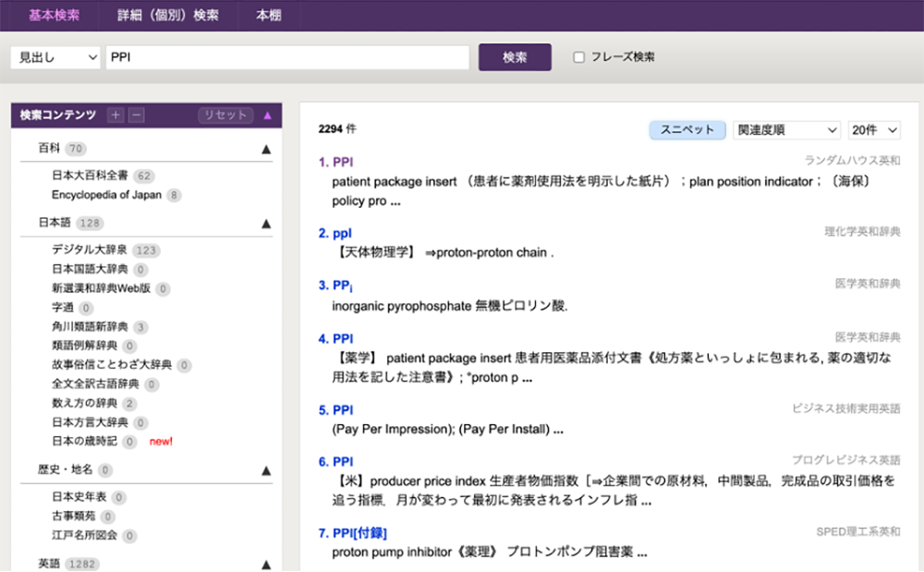The height and width of the screenshot is (572, 924).
Task: Select 日本史年表 in content list
Action: point(79,497)
